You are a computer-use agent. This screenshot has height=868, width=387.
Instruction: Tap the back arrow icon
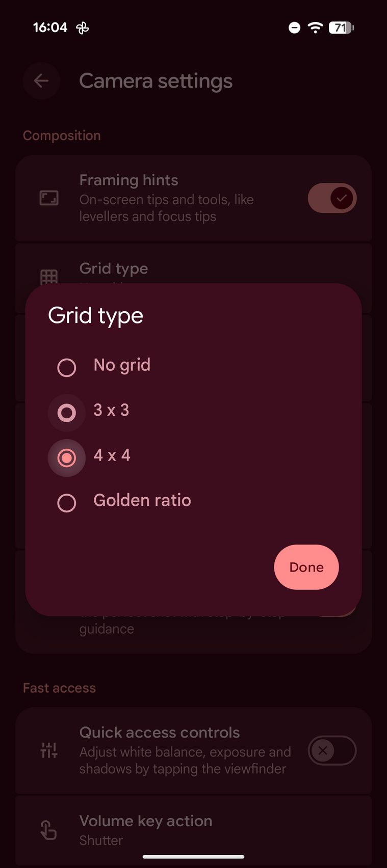tap(41, 81)
